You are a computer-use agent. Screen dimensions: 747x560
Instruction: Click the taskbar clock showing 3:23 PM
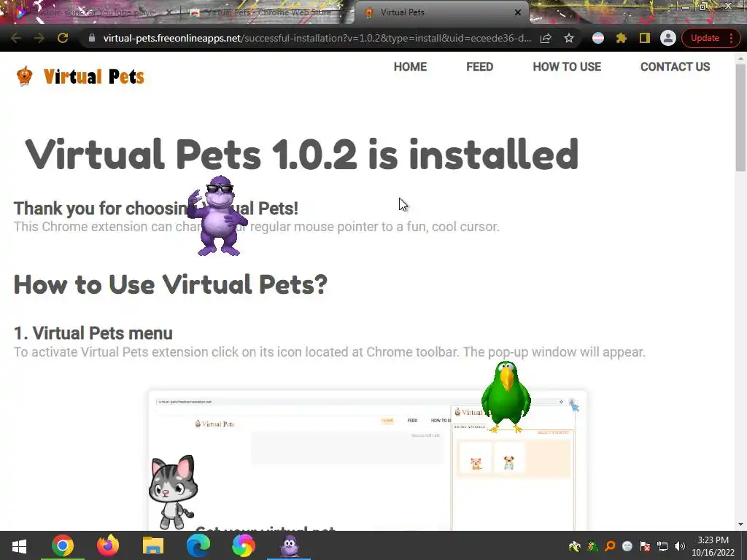tap(713, 546)
